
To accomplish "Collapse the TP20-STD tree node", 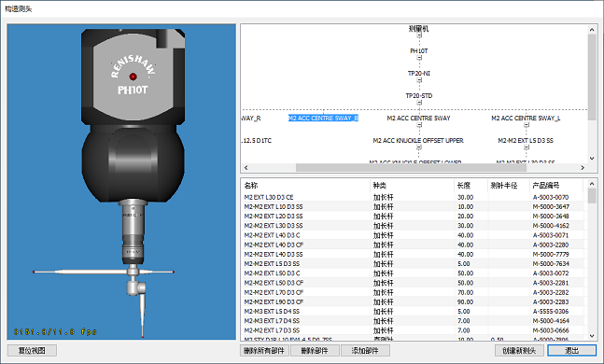I will (419, 103).
